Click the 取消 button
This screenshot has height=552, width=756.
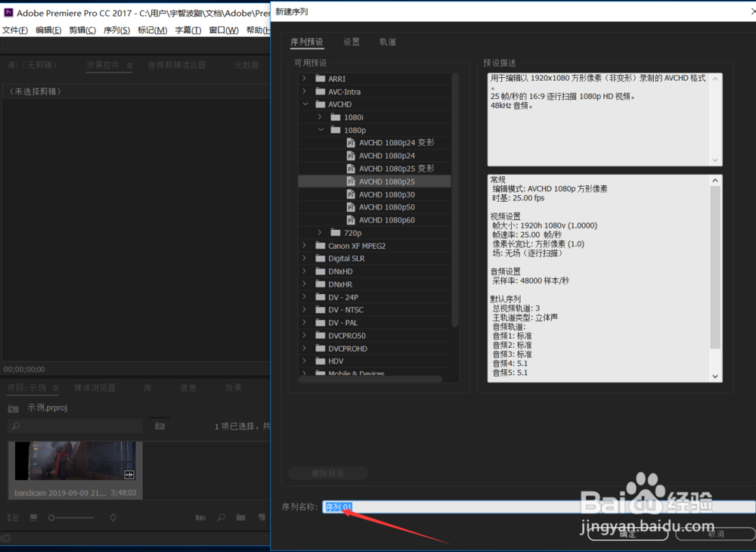click(716, 534)
